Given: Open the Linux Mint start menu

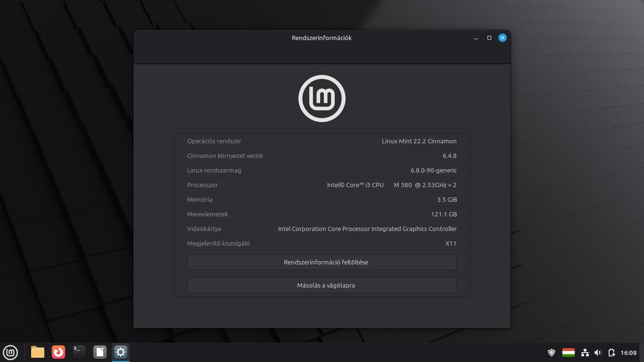Looking at the screenshot, I should [x=10, y=352].
